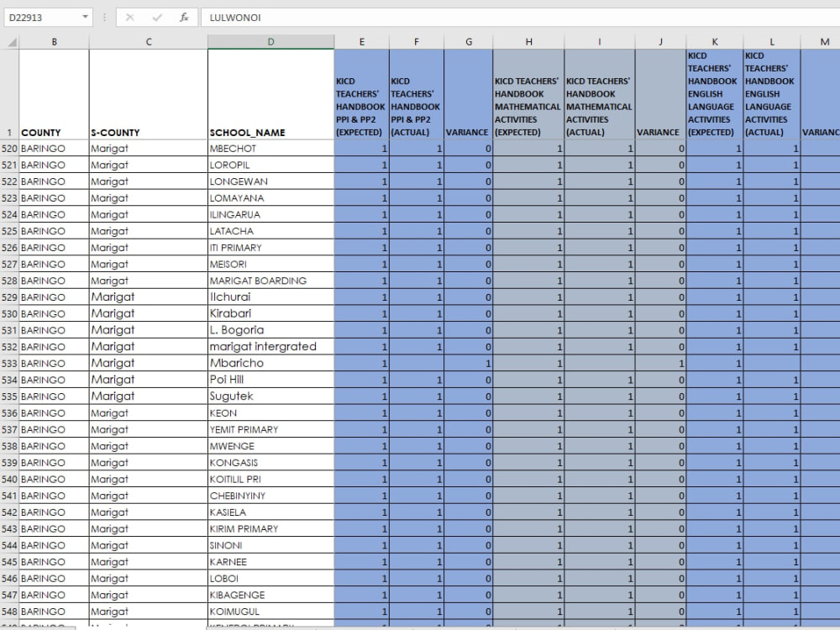Select column E header
This screenshot has height=630, width=840.
[361, 42]
